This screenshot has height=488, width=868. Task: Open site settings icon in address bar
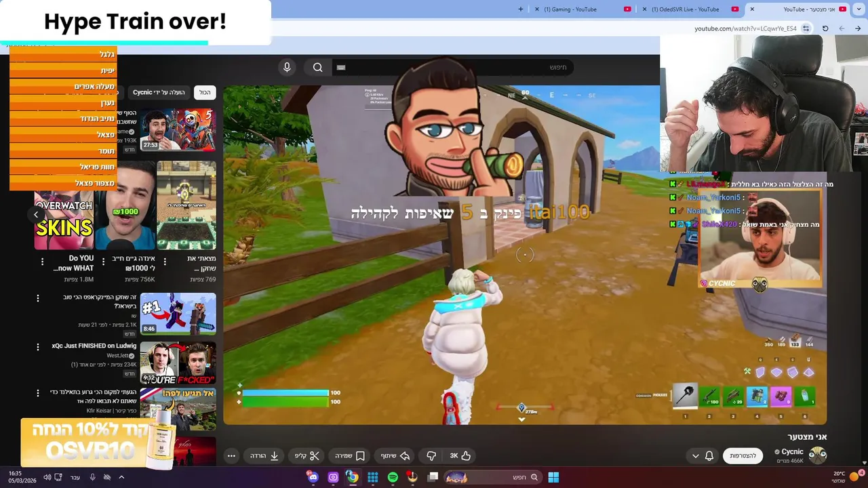[x=806, y=28]
